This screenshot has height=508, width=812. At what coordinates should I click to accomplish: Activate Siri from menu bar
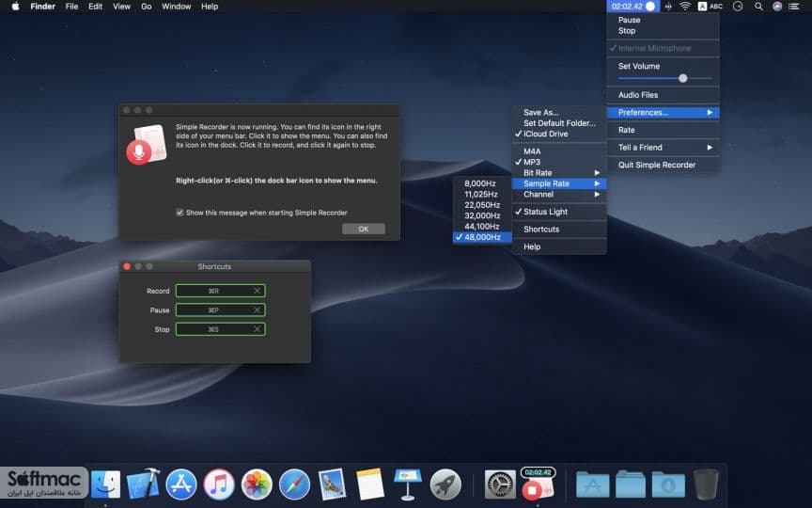click(777, 7)
